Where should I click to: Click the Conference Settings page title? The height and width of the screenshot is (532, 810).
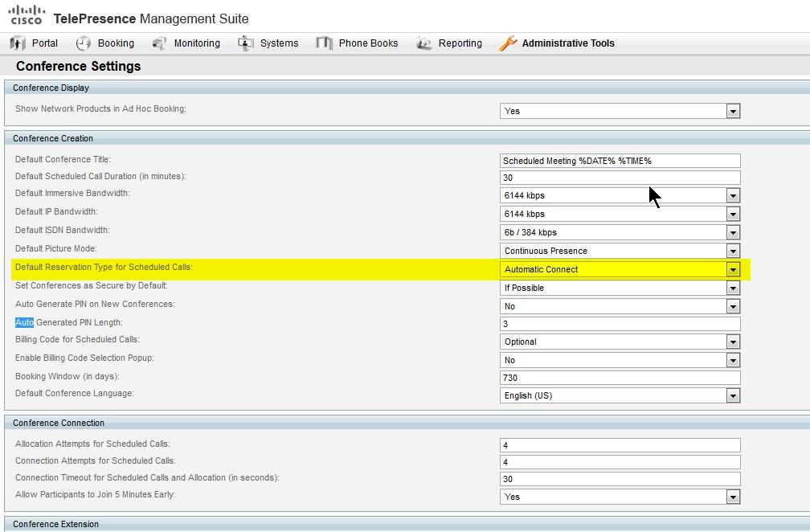click(79, 66)
